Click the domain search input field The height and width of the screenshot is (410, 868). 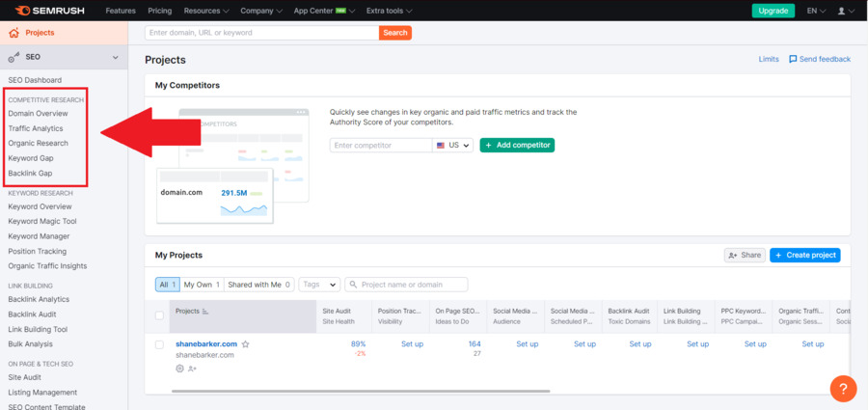(x=261, y=33)
